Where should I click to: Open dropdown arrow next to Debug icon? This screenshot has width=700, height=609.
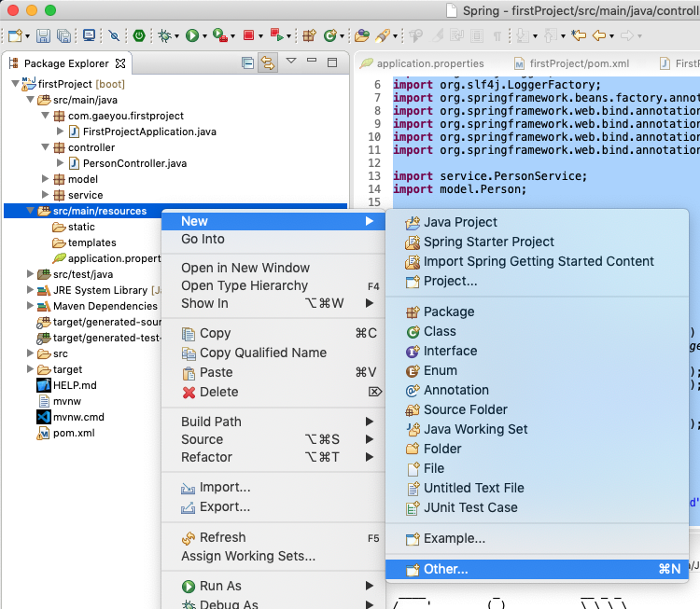tap(176, 36)
